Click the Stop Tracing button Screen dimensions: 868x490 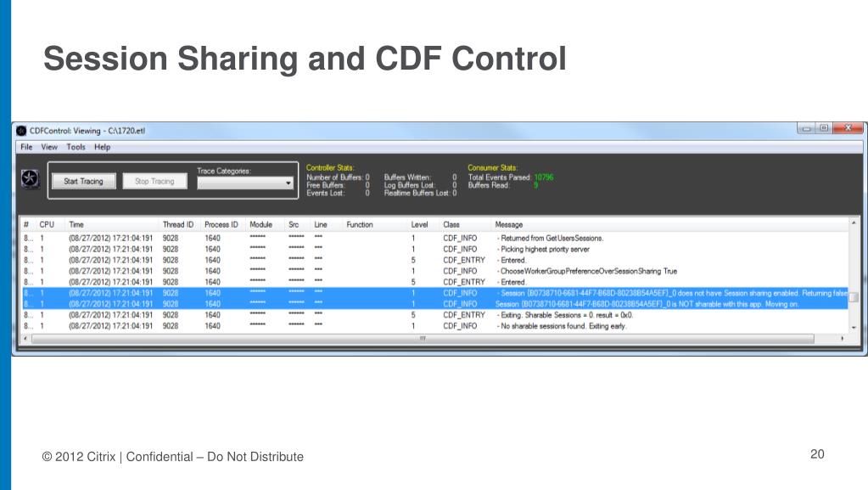(x=154, y=181)
